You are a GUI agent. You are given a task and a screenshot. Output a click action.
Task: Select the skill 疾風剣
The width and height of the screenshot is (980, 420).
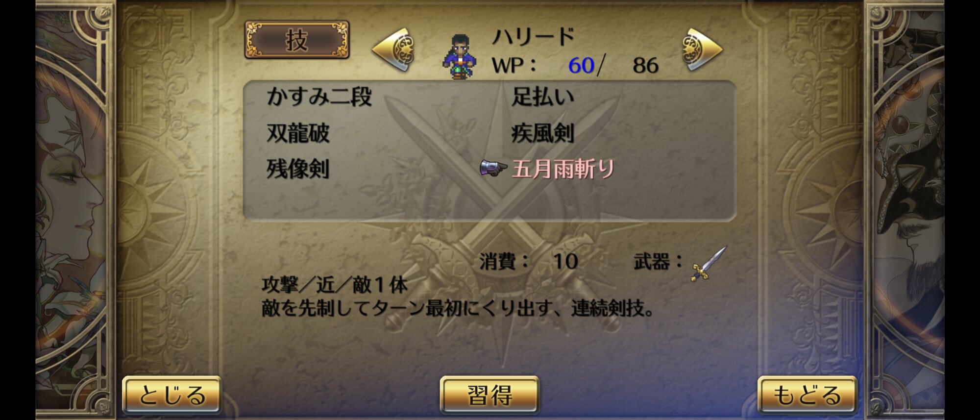click(542, 133)
